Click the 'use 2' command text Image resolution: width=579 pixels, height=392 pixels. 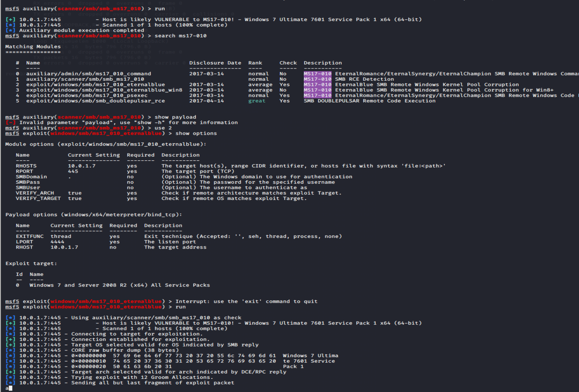163,128
